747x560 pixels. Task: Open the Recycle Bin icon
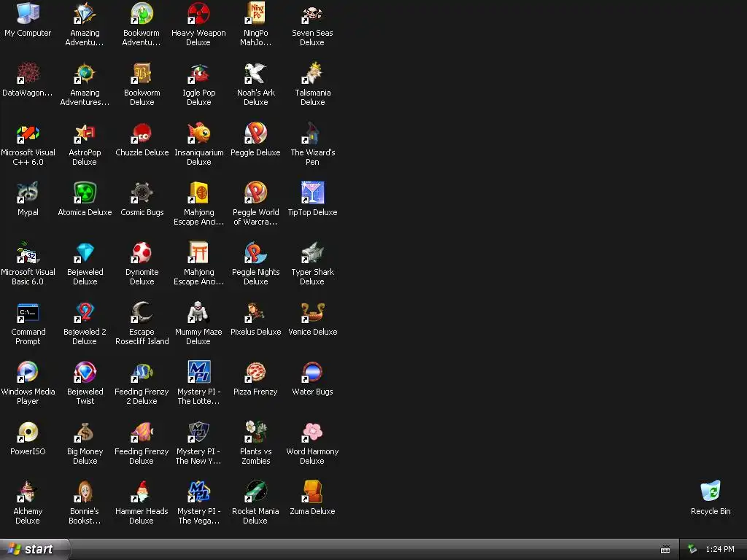tap(711, 491)
